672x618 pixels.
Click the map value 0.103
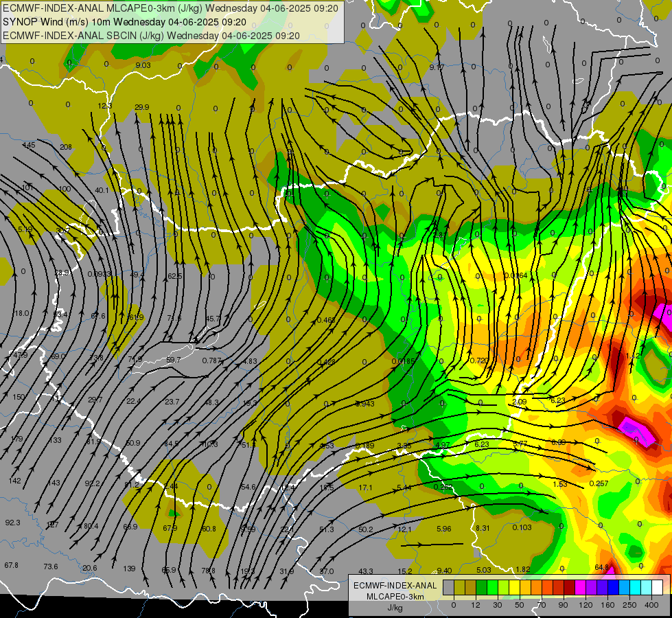pos(522,527)
